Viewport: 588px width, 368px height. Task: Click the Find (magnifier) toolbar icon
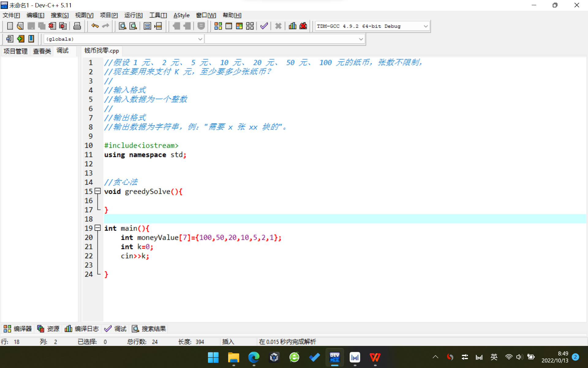click(123, 26)
